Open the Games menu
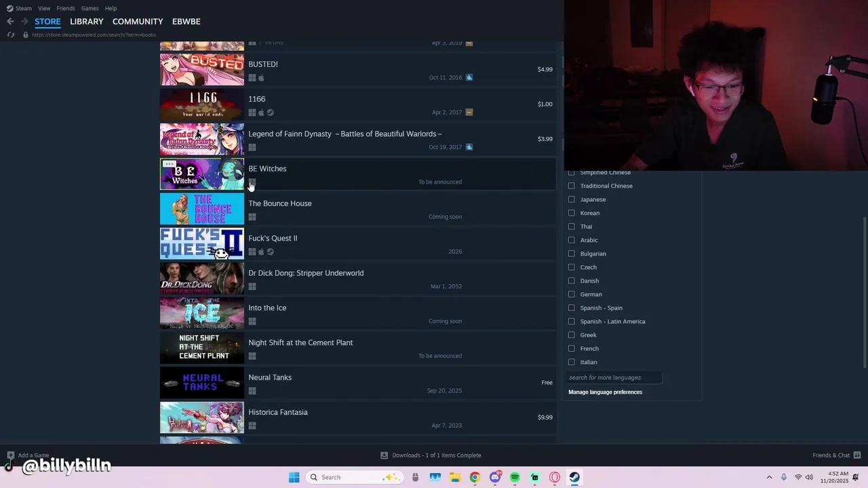This screenshot has width=868, height=488. tap(90, 8)
